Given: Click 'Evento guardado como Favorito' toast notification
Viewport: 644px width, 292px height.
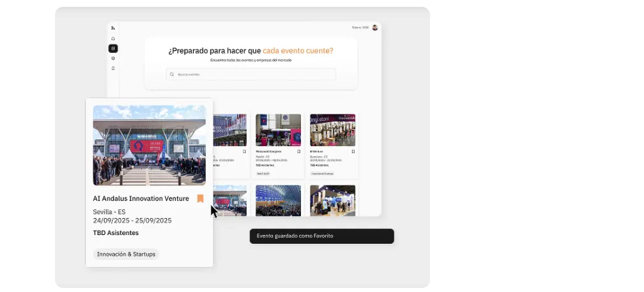Looking at the screenshot, I should point(321,236).
